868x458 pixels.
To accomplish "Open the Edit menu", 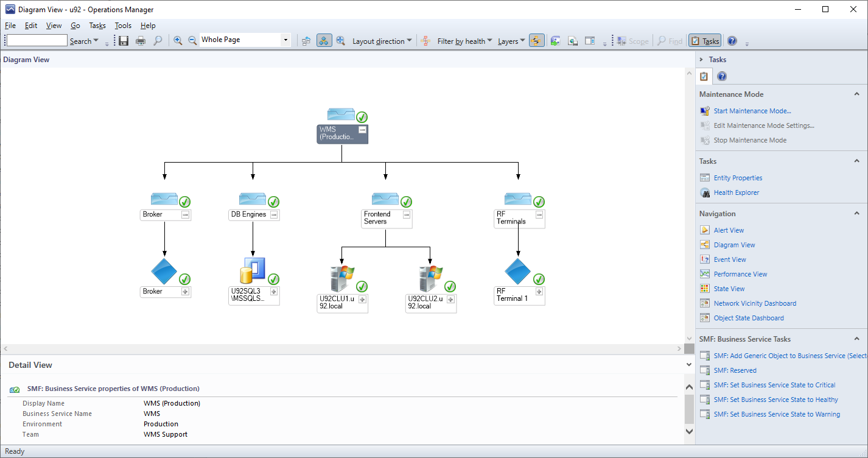I will click(x=31, y=26).
